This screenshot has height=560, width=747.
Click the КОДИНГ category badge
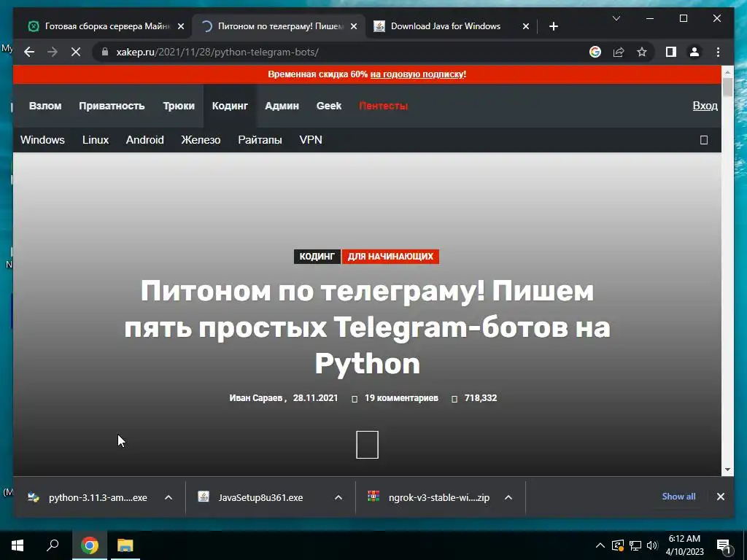tap(317, 256)
